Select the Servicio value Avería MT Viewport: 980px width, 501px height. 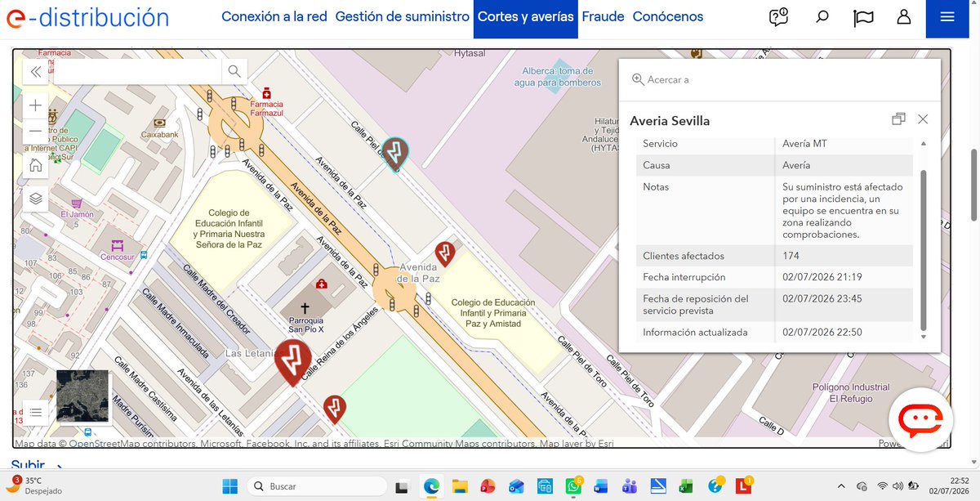pyautogui.click(x=804, y=144)
